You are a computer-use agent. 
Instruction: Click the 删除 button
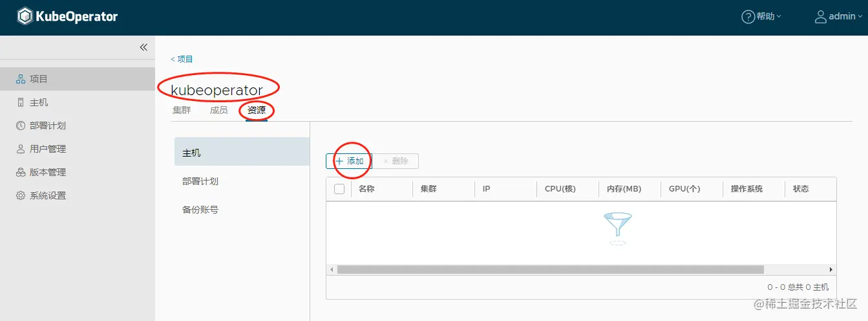click(x=396, y=161)
